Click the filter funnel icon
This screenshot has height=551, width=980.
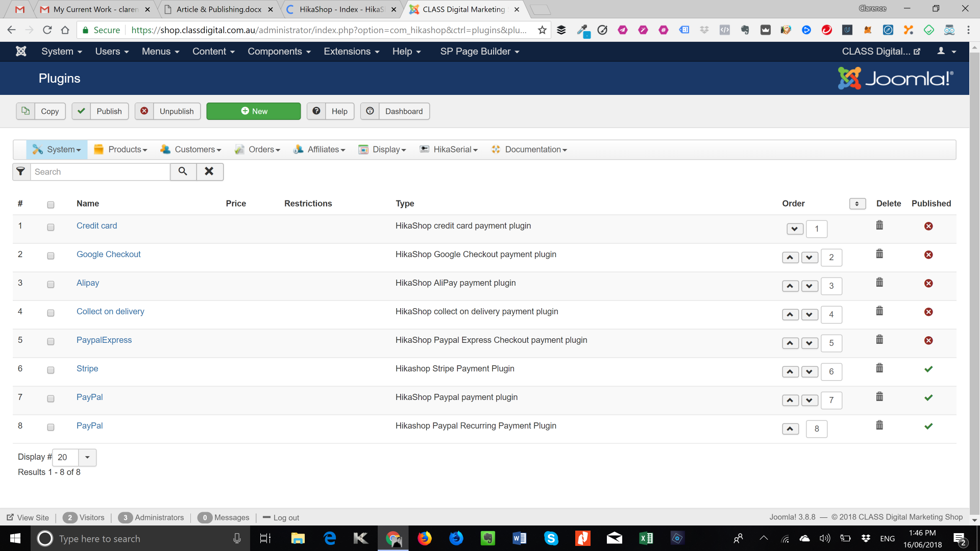(21, 172)
